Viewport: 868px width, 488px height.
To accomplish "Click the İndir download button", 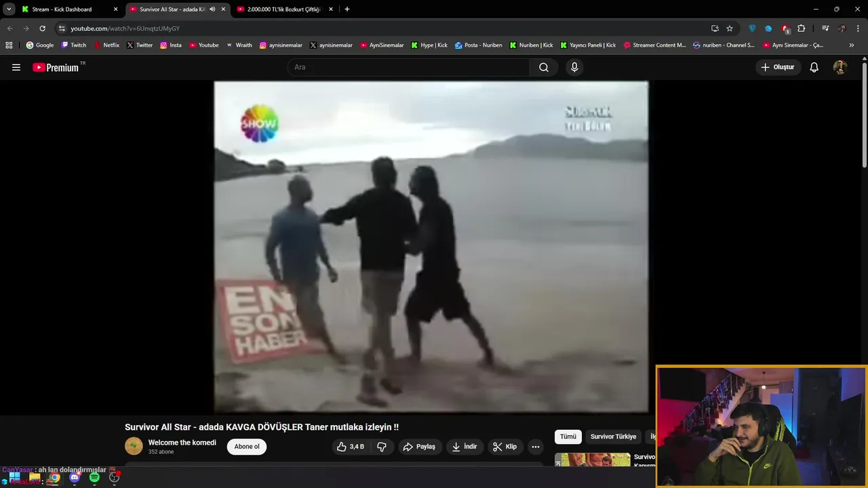I will (465, 447).
